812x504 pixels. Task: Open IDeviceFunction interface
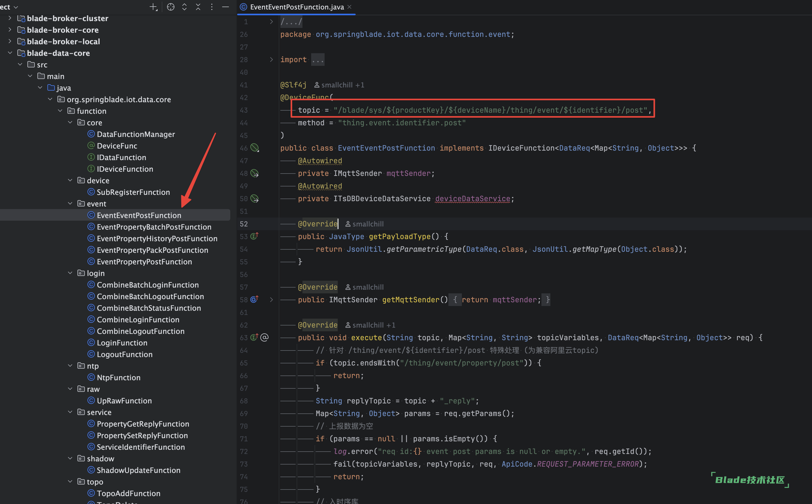point(125,169)
